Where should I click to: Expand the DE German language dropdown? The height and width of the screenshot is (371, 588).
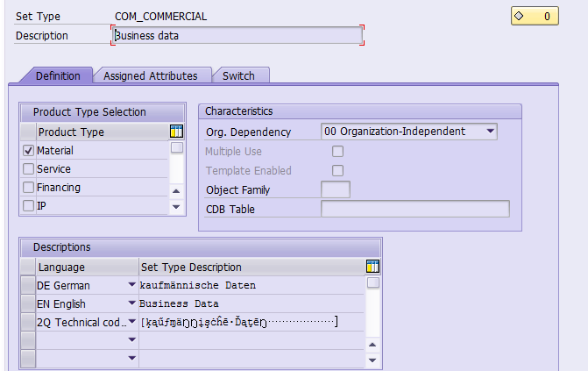click(131, 285)
